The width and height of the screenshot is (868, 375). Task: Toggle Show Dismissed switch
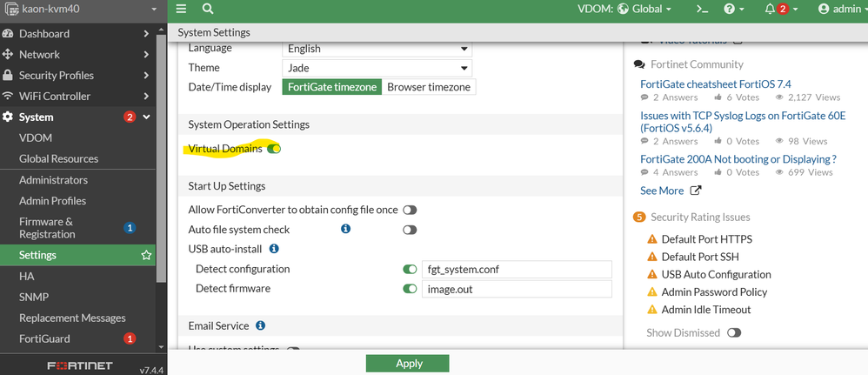coord(734,332)
